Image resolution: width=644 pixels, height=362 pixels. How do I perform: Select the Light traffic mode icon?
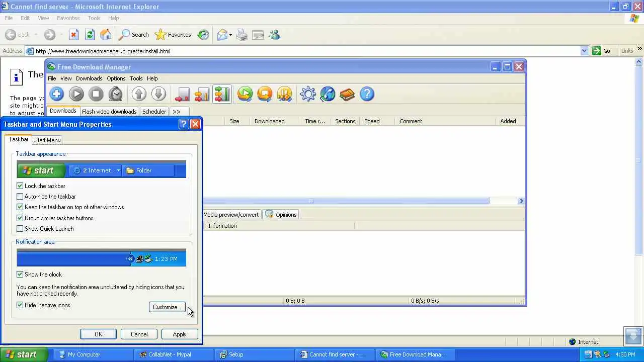[x=182, y=94]
